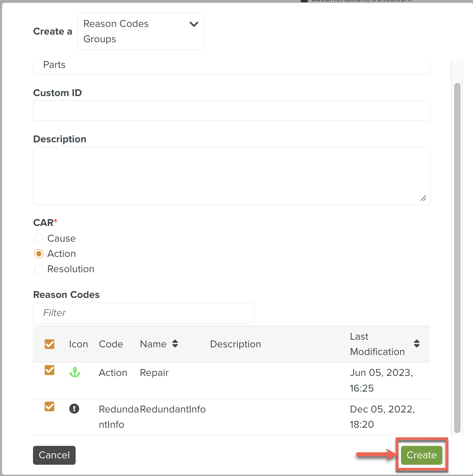Click the Description column header

[x=235, y=344]
